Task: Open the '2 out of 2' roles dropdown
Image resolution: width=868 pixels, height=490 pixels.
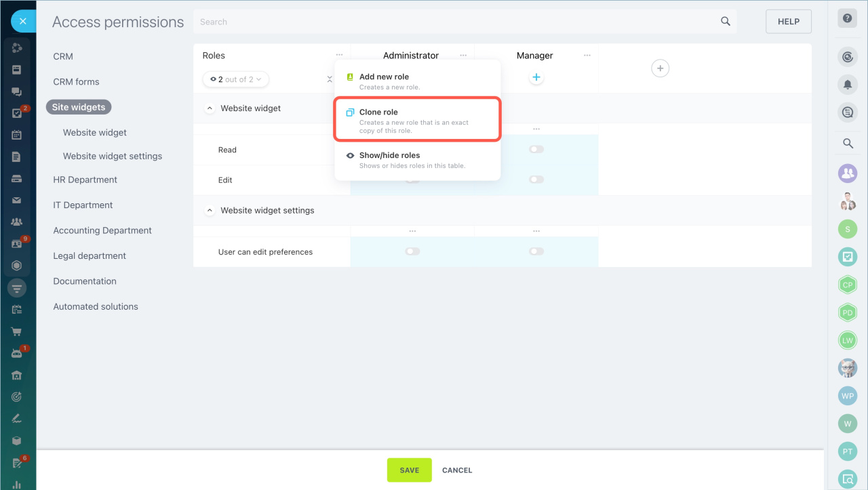Action: [x=235, y=79]
